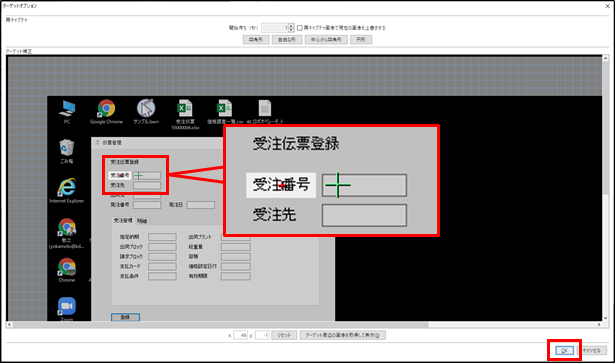Toggle overwrite current image with recapture checkbox
The width and height of the screenshot is (615, 363).
pos(300,28)
